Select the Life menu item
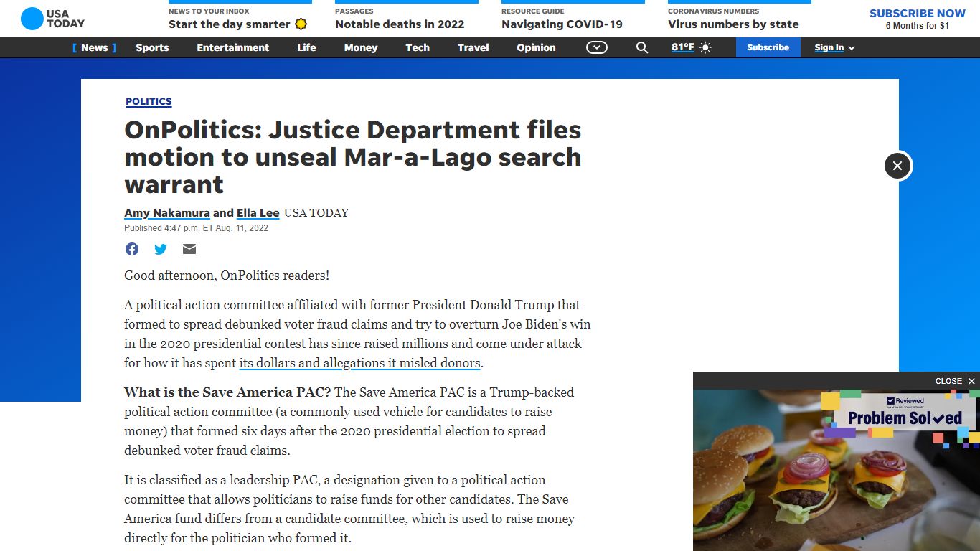Image resolution: width=980 pixels, height=551 pixels. click(306, 47)
